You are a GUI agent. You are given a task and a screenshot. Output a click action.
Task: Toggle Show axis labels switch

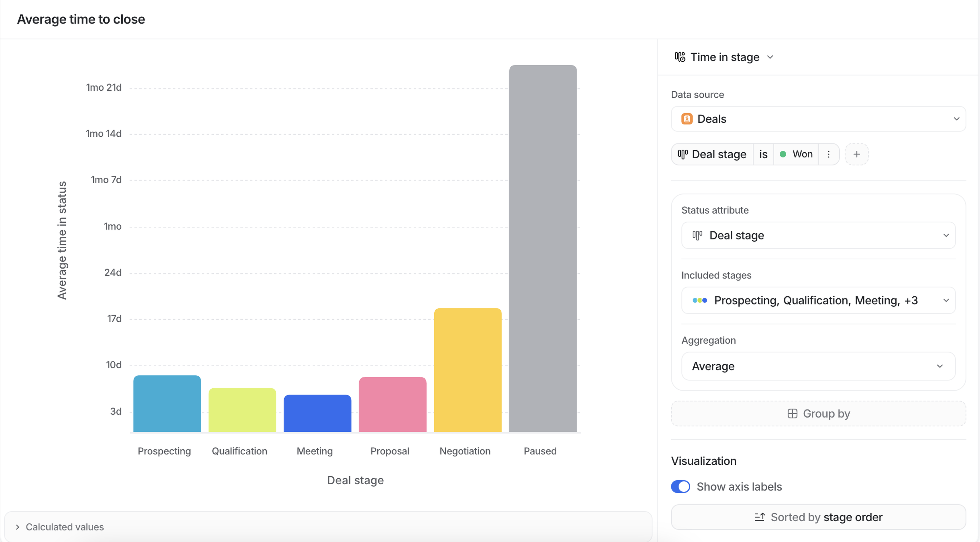point(680,486)
